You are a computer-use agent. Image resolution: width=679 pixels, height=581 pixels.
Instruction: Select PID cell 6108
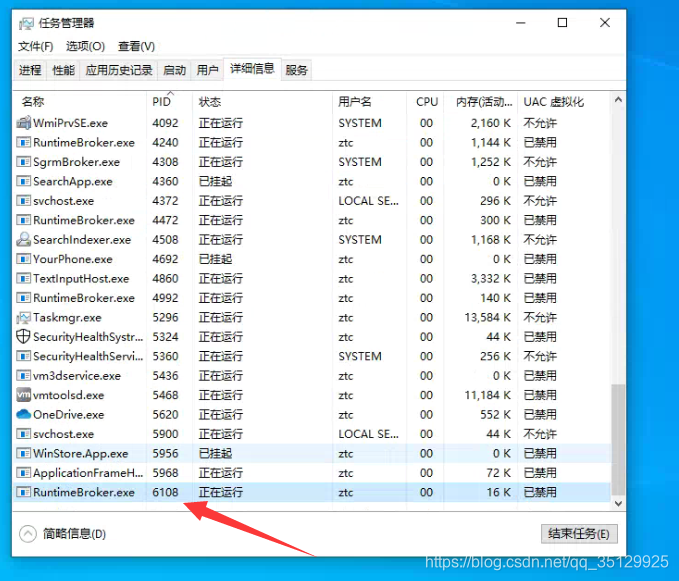(x=165, y=492)
